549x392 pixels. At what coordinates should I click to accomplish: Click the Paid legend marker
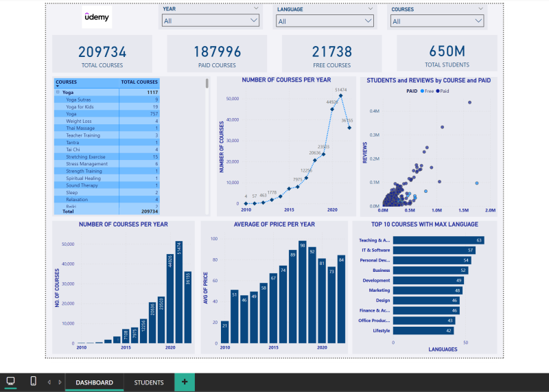[437, 91]
